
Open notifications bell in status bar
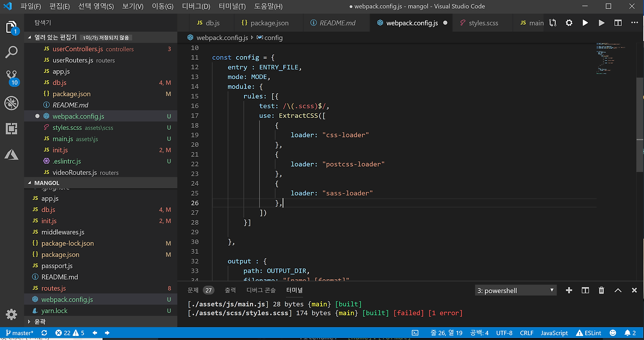pyautogui.click(x=627, y=333)
